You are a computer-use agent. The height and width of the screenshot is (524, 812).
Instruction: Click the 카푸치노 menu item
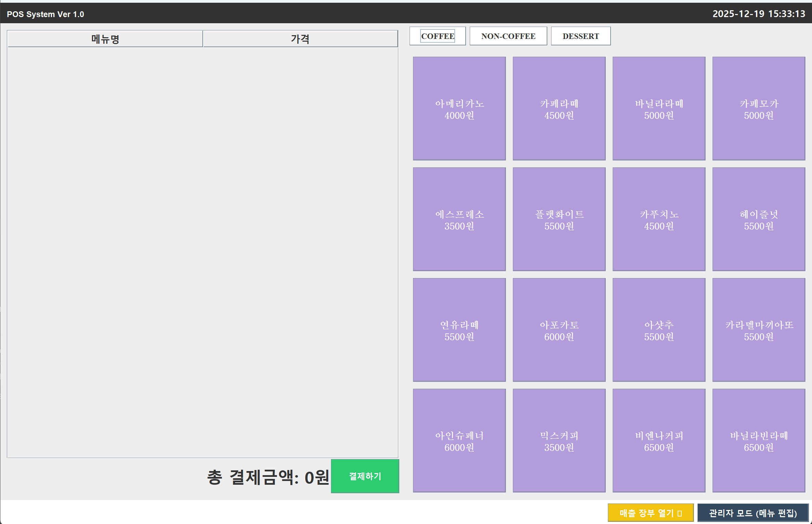pos(659,219)
